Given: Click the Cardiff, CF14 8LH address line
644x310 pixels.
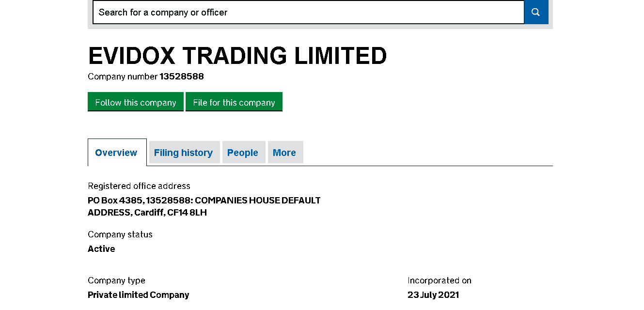Looking at the screenshot, I should click(147, 213).
